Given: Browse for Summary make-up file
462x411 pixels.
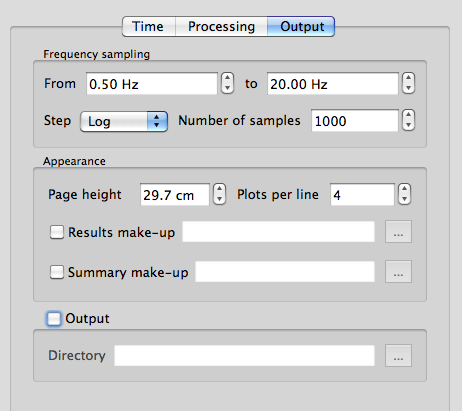Looking at the screenshot, I should tap(398, 272).
